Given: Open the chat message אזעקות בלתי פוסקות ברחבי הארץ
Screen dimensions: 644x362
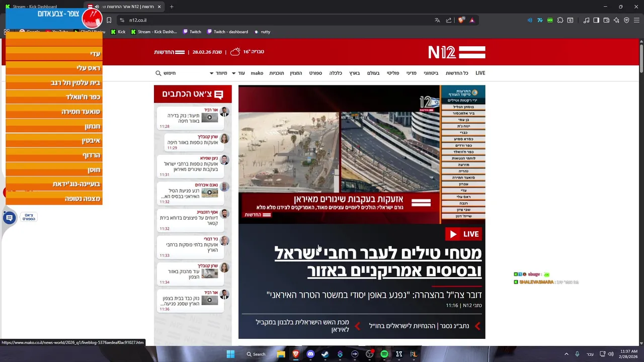Looking at the screenshot, I should pos(192,247).
